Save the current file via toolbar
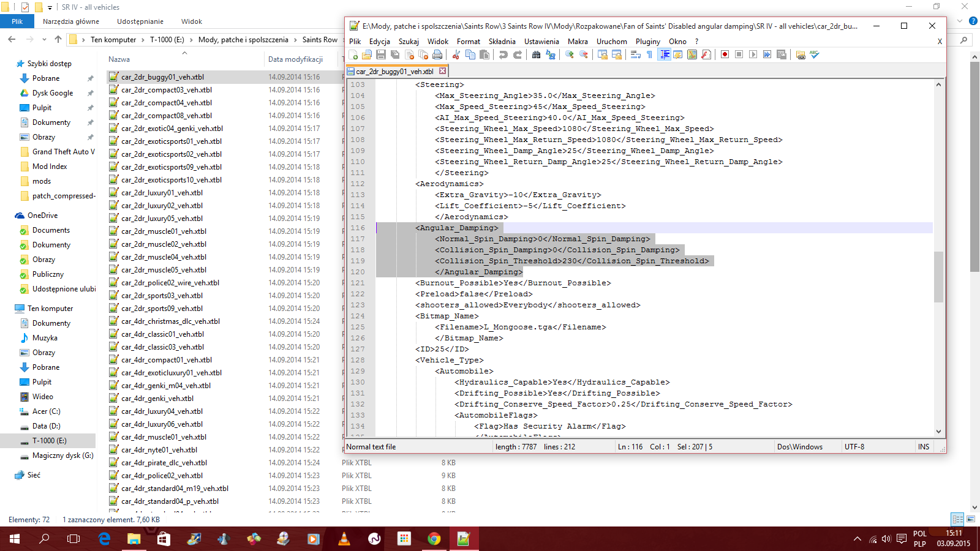The image size is (980, 551). (x=381, y=54)
